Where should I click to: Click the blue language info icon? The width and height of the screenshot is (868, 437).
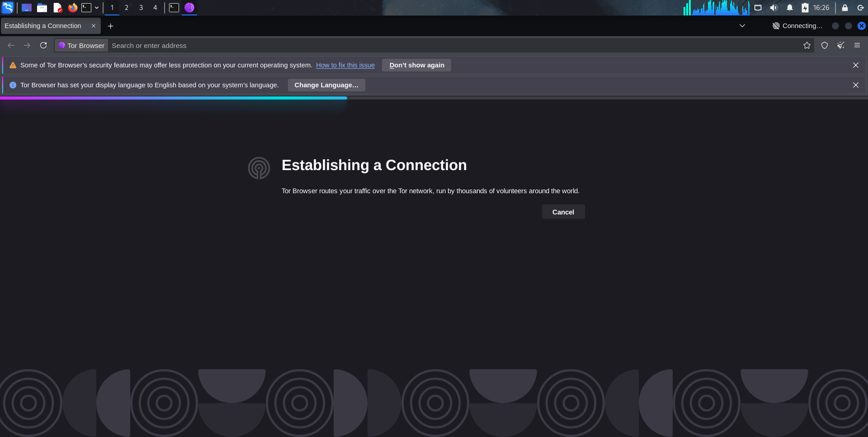pos(13,85)
